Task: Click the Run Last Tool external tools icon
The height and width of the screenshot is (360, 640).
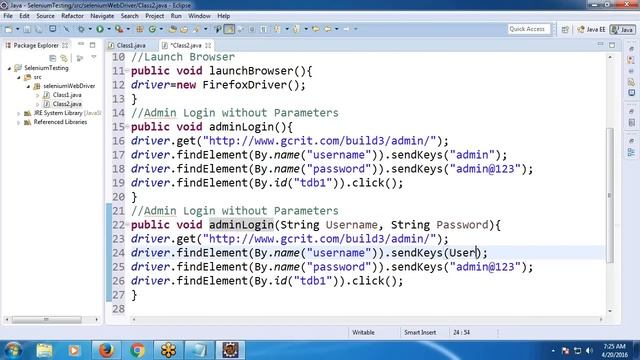Action: [119, 29]
